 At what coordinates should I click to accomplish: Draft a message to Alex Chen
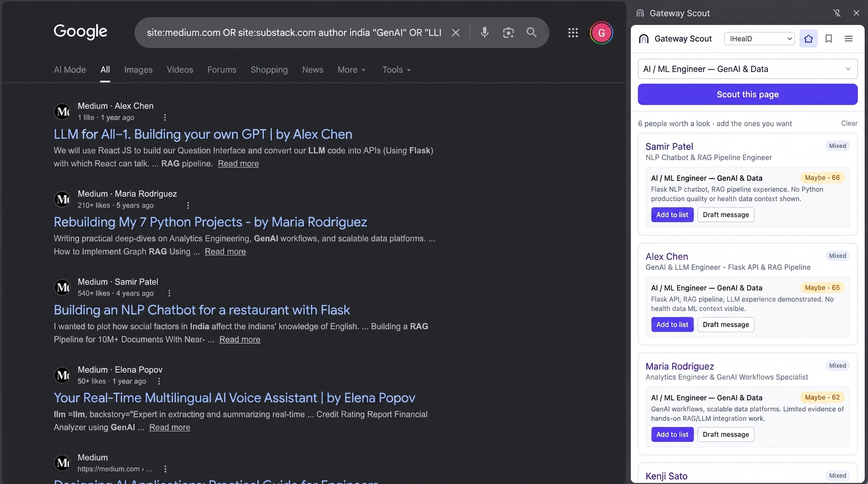pyautogui.click(x=726, y=325)
